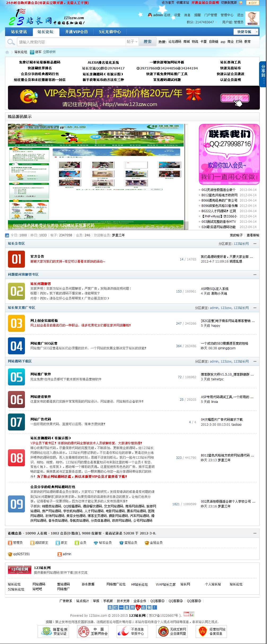Collapse the 在线会员 section
This screenshot has height=644, width=267.
point(255,533)
